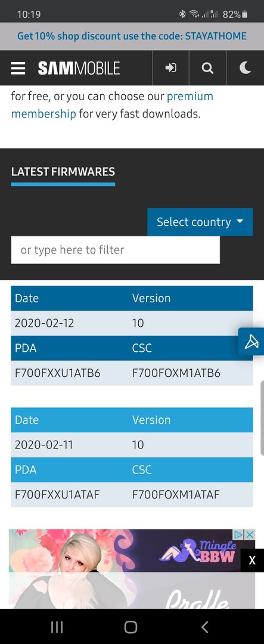
Task: Select the LATEST FIRMWARES tab heading
Action: tap(63, 172)
